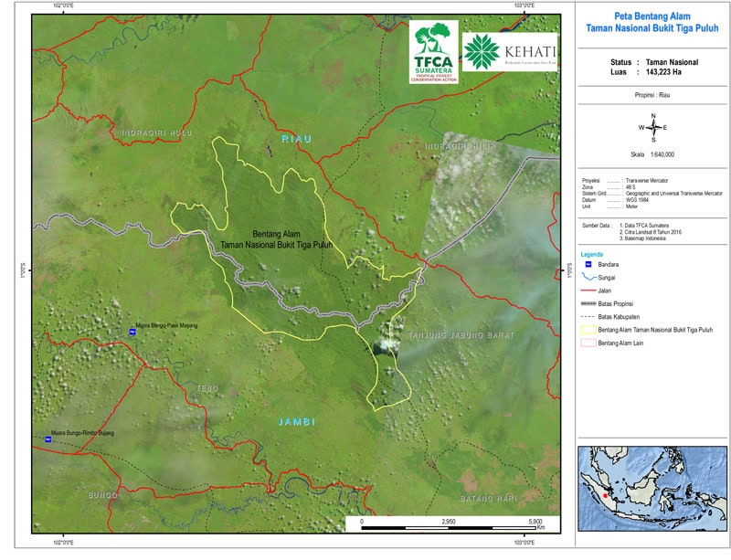
Task: Click the RIAU province label
Action: click(297, 139)
